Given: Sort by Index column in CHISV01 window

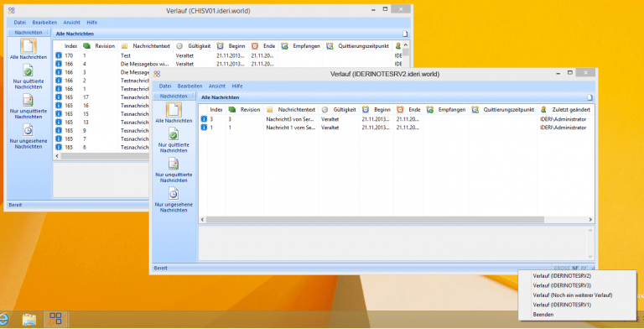Looking at the screenshot, I should (x=70, y=46).
